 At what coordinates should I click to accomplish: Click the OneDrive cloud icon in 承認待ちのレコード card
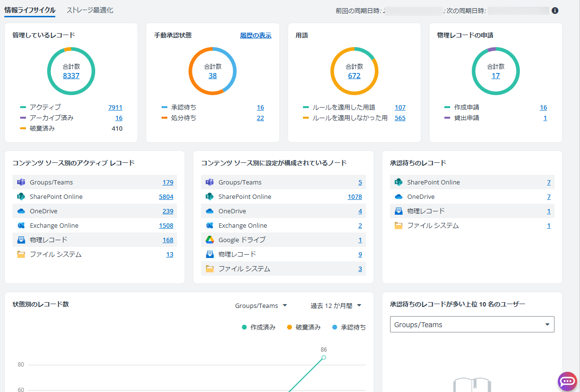pyautogui.click(x=398, y=196)
